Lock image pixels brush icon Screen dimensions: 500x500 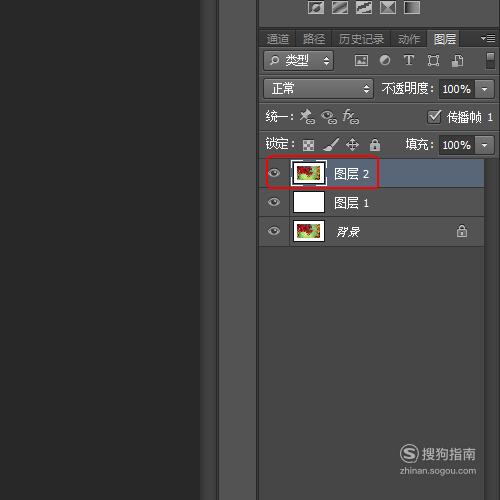(331, 145)
